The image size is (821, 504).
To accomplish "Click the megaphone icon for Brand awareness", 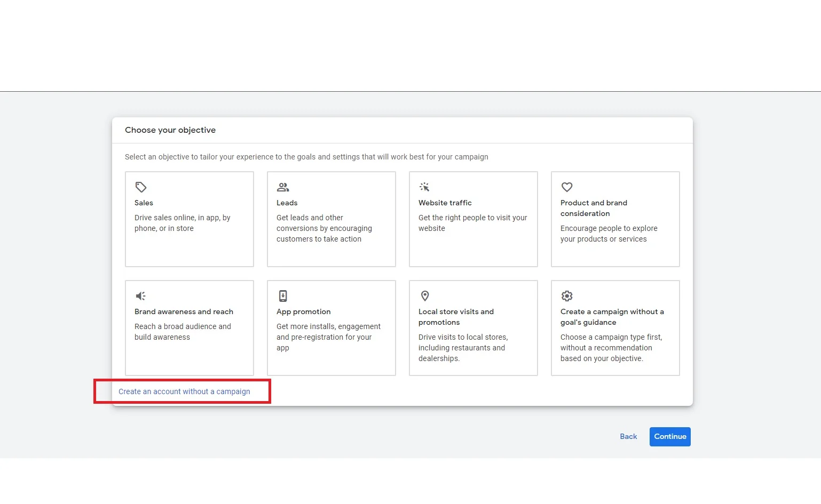I will 141,296.
